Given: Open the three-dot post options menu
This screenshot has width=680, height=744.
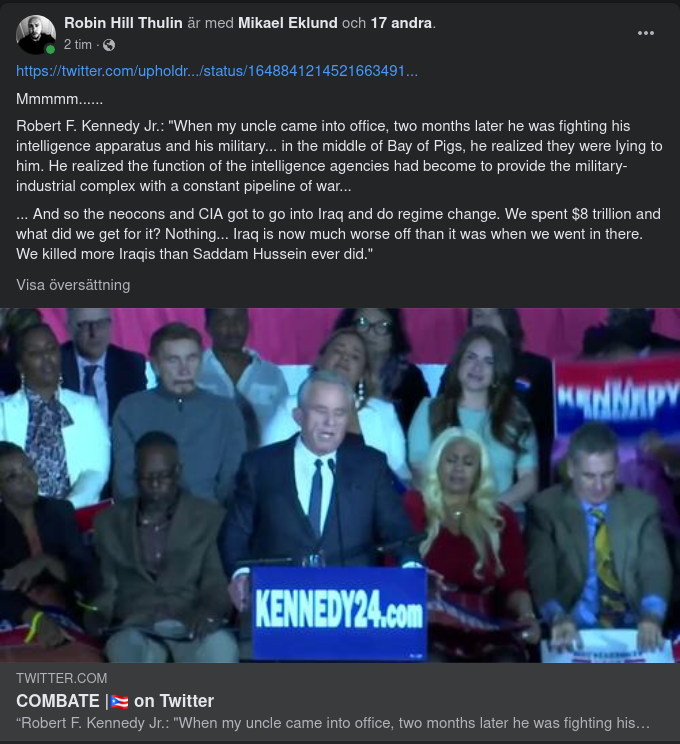Looking at the screenshot, I should click(645, 33).
